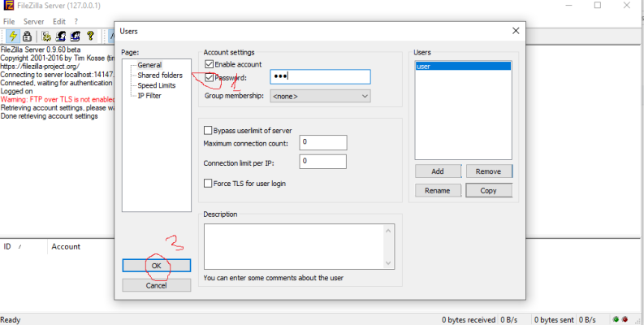Open the ? help menu
The image size is (644, 325).
point(76,21)
